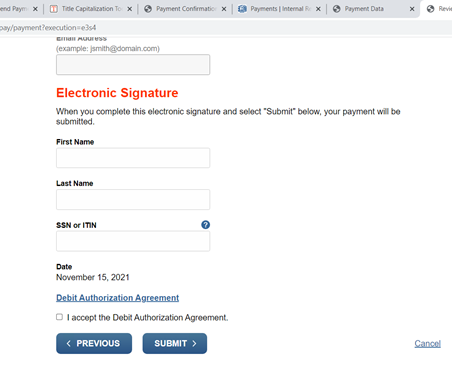Close the Payment Data tab
The image size is (452, 365).
[x=412, y=9]
